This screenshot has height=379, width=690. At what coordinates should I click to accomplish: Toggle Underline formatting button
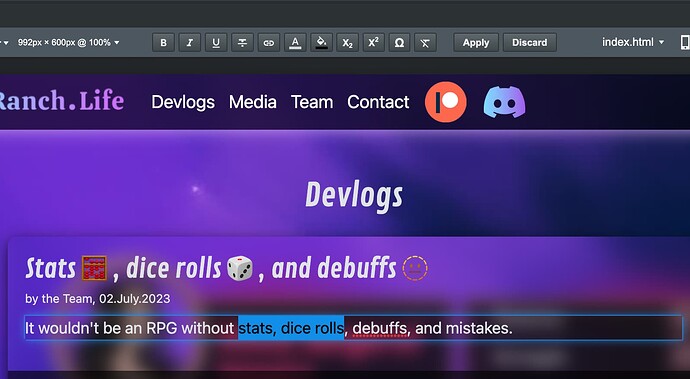(x=216, y=43)
